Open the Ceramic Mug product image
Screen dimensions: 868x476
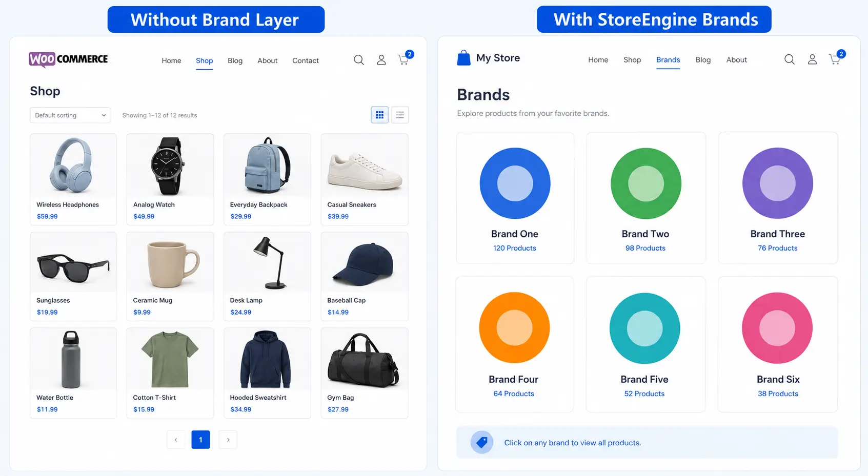point(170,263)
